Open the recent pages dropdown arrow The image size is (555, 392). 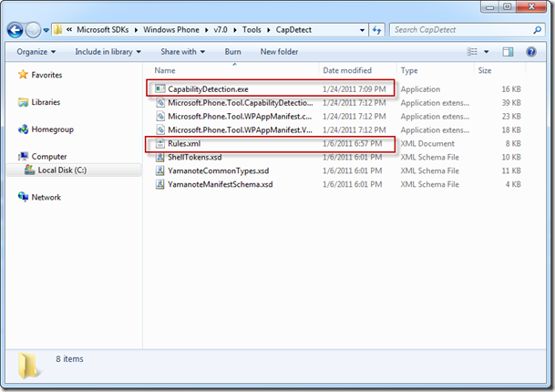pos(46,30)
